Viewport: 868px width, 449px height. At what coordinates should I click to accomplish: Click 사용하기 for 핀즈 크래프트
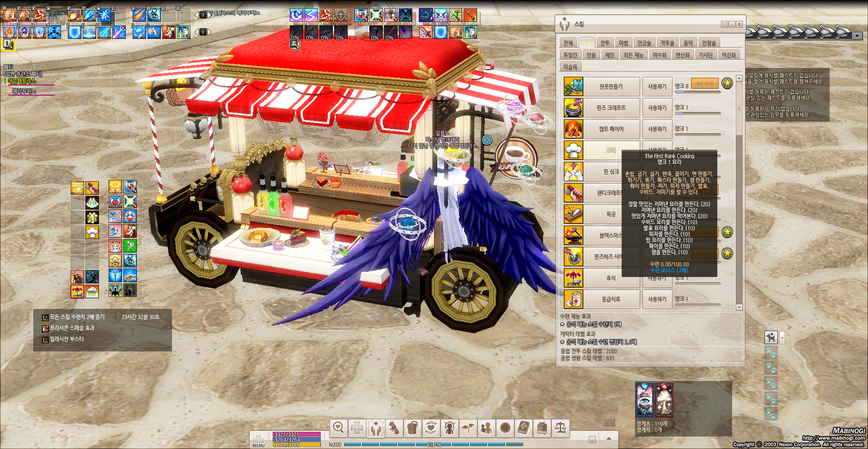pyautogui.click(x=657, y=108)
